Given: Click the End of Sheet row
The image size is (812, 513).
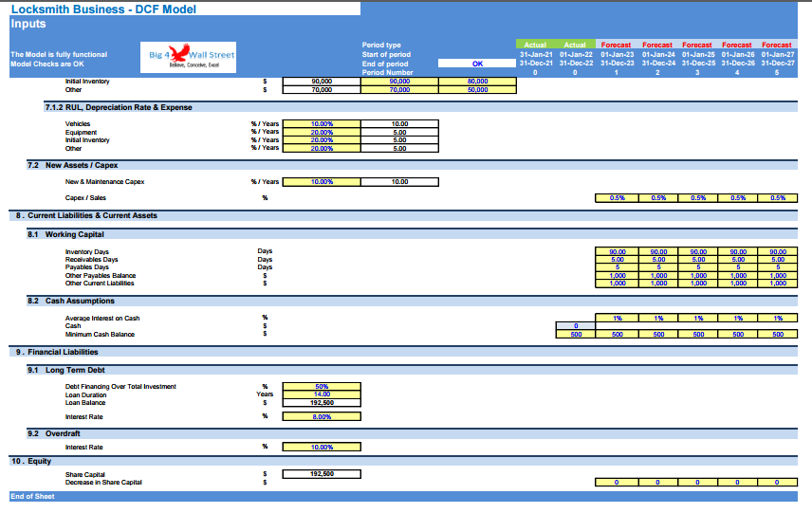Looking at the screenshot, I should (32, 496).
